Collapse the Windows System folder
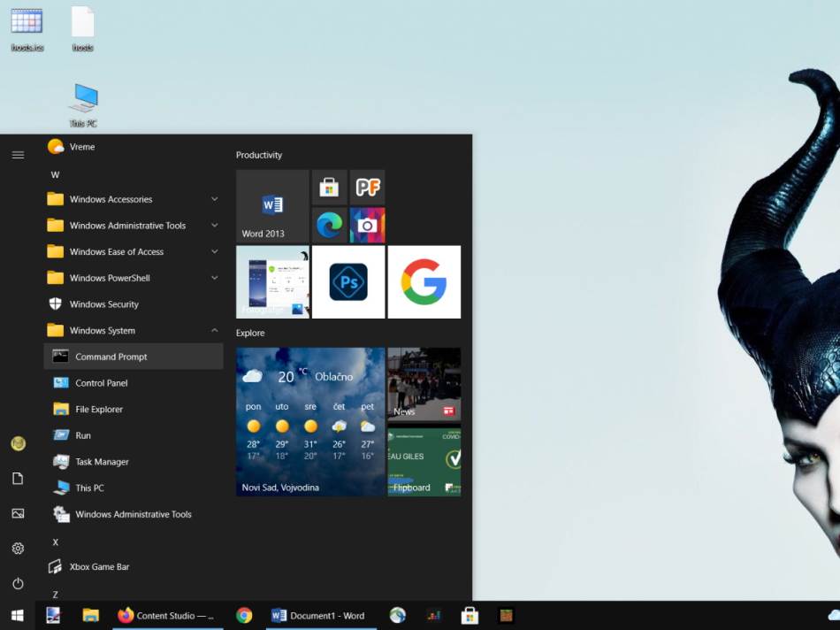 coord(103,331)
